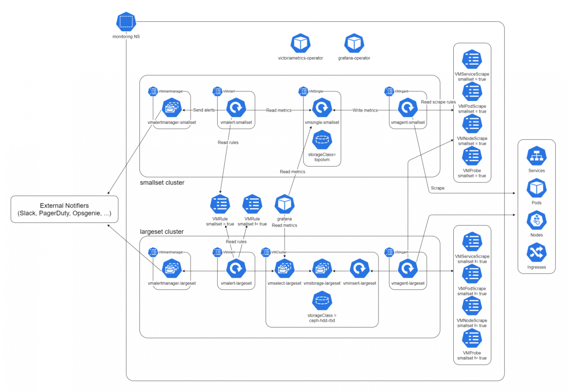The width and height of the screenshot is (569, 392).
Task: Select the Services icon
Action: [536, 156]
